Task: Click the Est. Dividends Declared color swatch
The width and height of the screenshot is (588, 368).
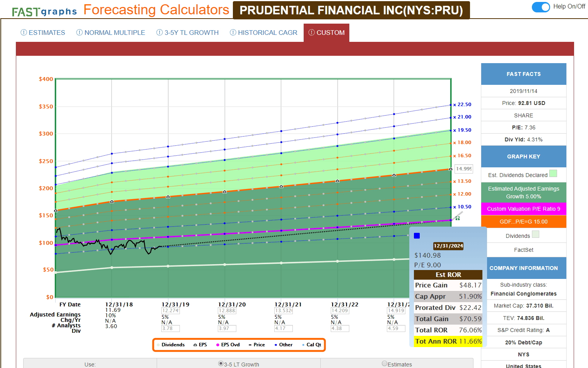Action: point(553,173)
